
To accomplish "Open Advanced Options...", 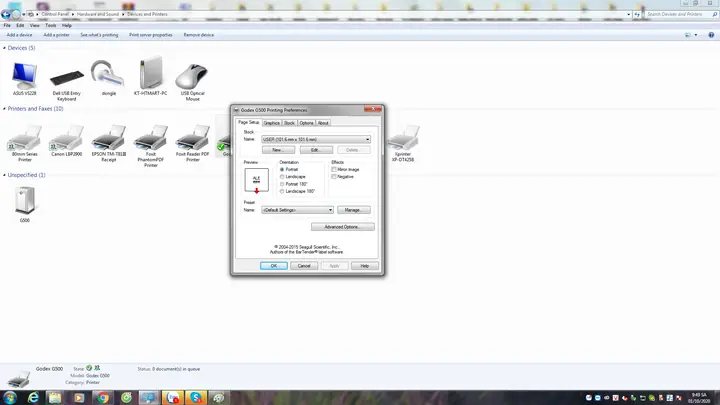I will [x=343, y=227].
